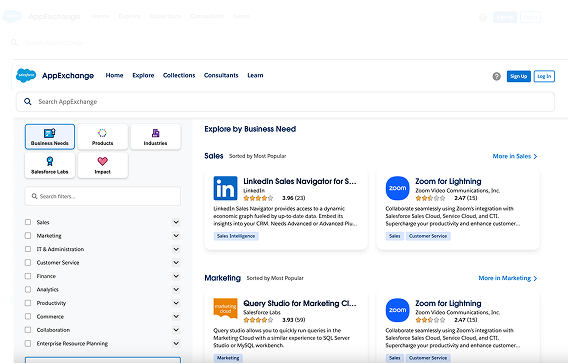
Task: Open Zoom for Lightning title in Marketing section
Action: (448, 303)
